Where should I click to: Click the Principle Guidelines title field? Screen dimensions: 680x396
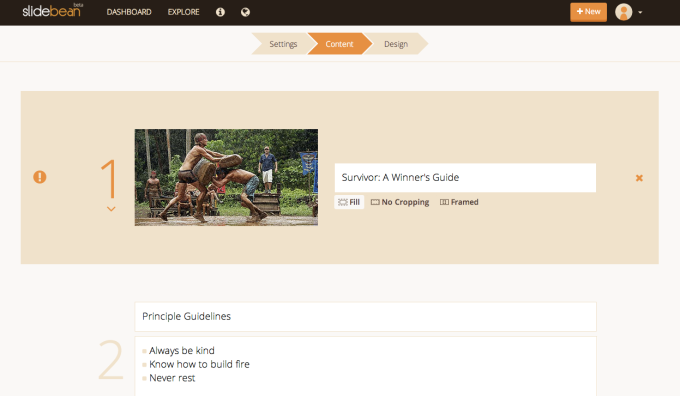click(365, 317)
